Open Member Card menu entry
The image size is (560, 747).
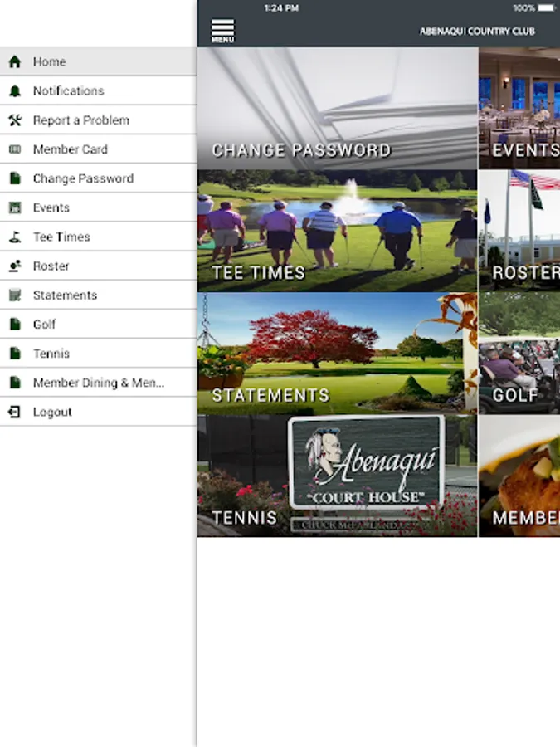[98, 149]
